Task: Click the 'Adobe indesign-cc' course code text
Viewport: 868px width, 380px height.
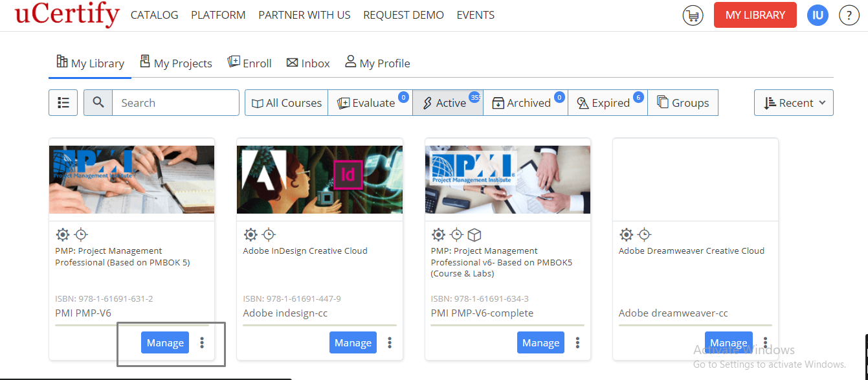Action: click(x=285, y=313)
